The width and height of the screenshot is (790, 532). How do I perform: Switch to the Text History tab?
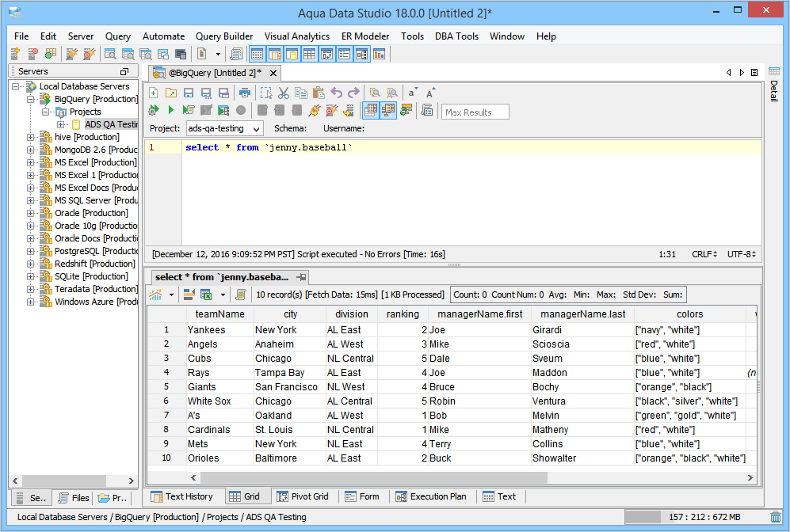point(182,496)
